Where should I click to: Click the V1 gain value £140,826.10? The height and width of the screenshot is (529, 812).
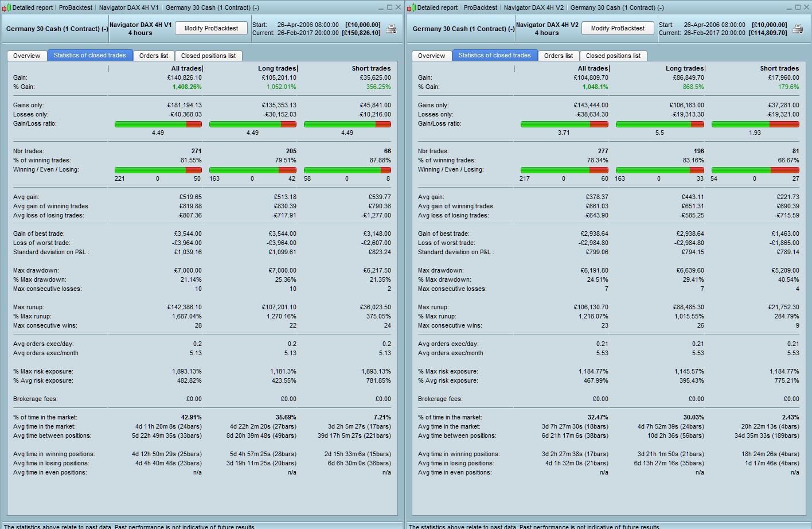(184, 77)
